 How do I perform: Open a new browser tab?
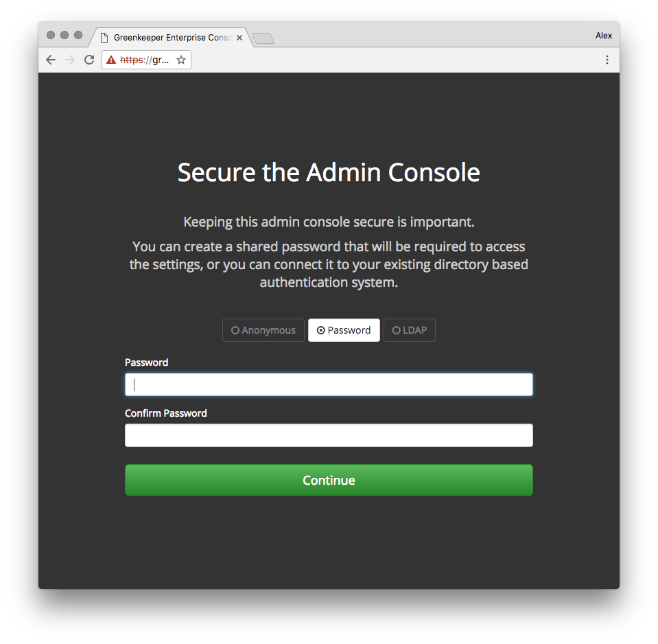point(263,38)
